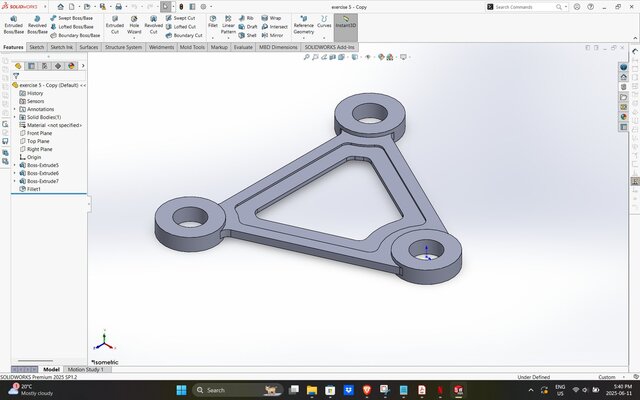Image resolution: width=640 pixels, height=400 pixels.
Task: Switch to the Sketch tab
Action: [x=36, y=46]
